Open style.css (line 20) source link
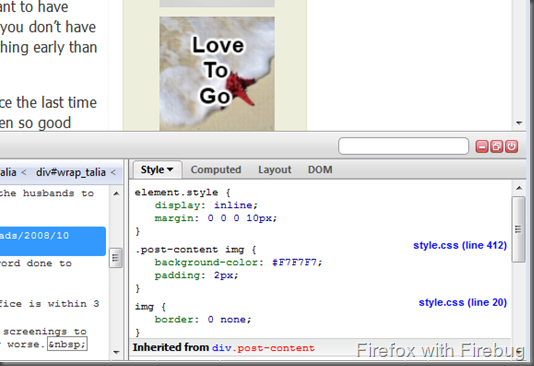This screenshot has width=534, height=366. 463,302
